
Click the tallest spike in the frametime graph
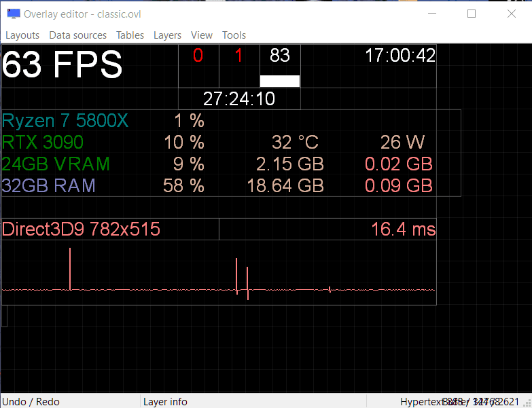pos(70,269)
